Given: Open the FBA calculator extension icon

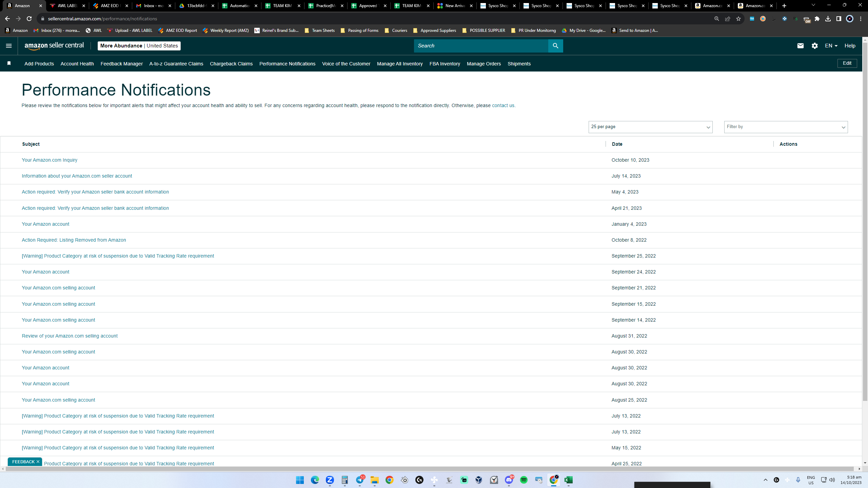Looking at the screenshot, I should [752, 19].
